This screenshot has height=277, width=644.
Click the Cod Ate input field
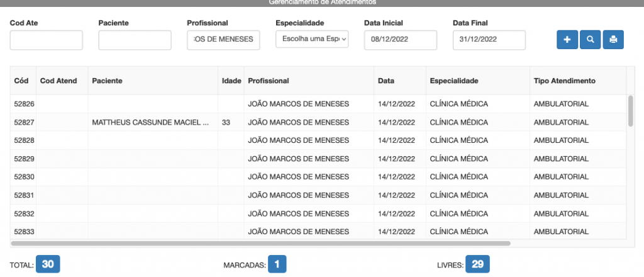click(47, 40)
